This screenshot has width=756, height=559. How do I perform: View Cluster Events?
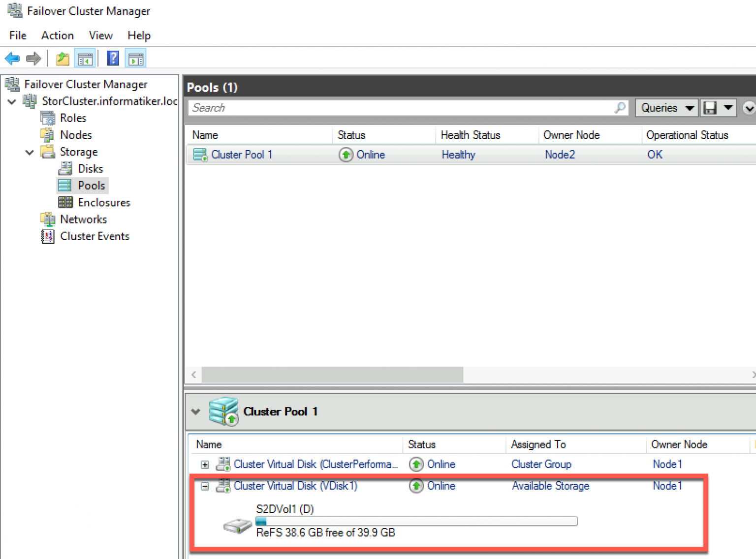click(x=94, y=236)
